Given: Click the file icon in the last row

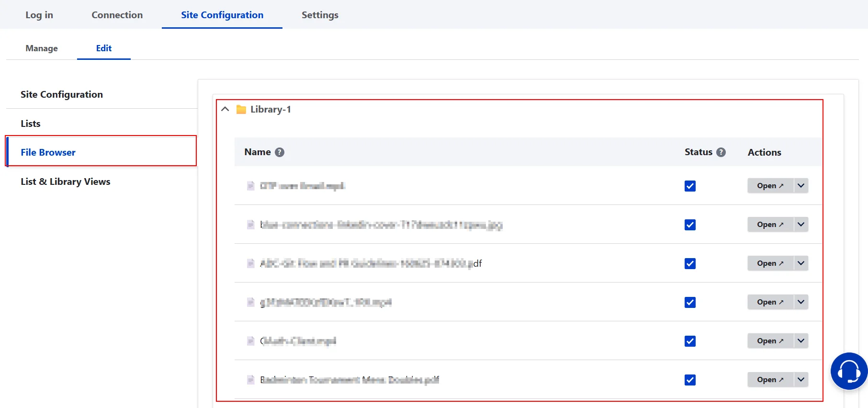Looking at the screenshot, I should [250, 380].
